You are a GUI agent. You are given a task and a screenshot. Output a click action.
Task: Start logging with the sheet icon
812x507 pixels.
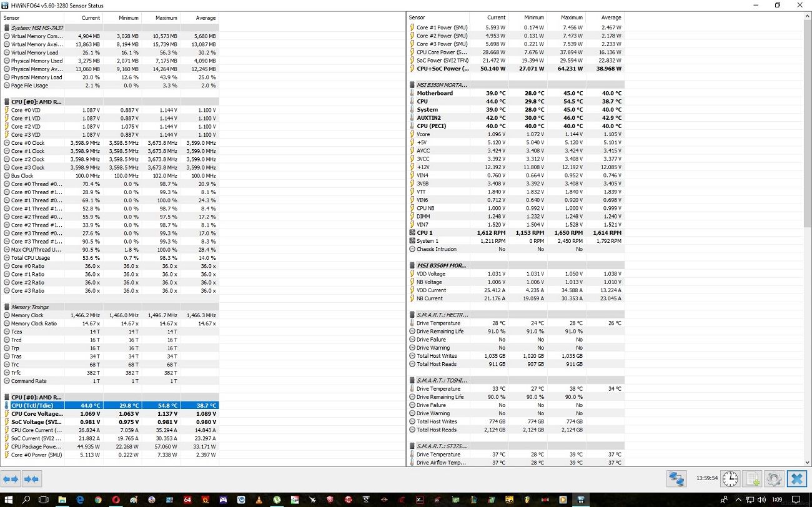(x=753, y=479)
